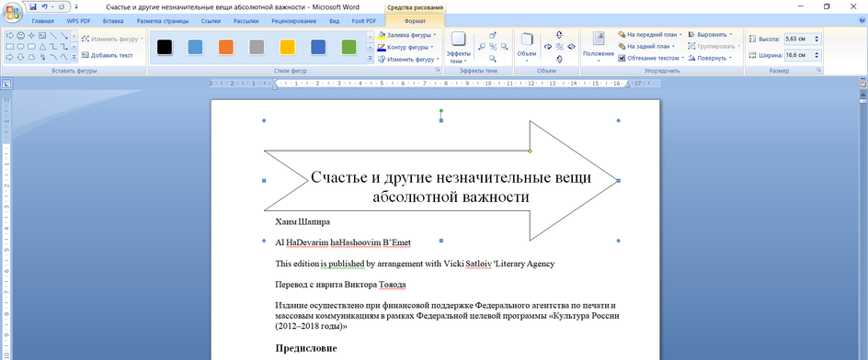This screenshot has height=360, width=868.
Task: Increase shape height with spinner up
Action: tap(817, 37)
